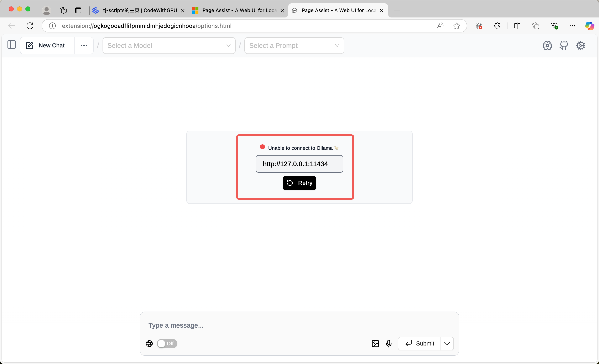Upload an image with the picture icon

[375, 343]
